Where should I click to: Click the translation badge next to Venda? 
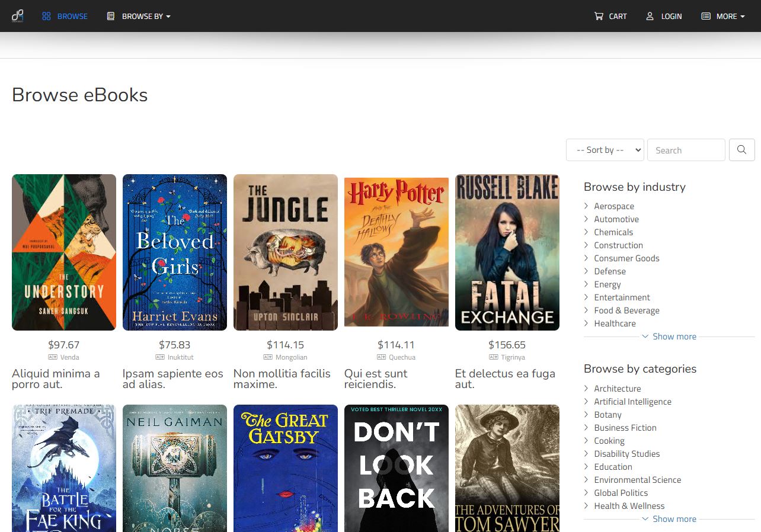point(52,357)
